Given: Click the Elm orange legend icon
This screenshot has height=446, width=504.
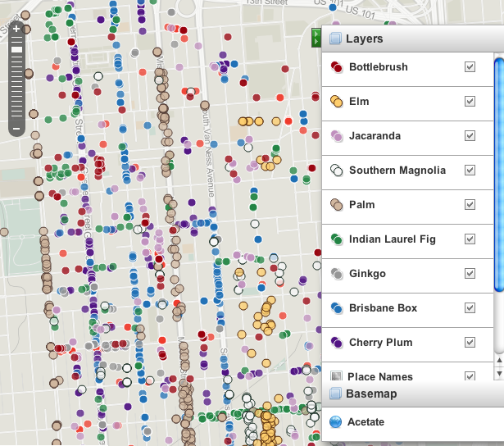Looking at the screenshot, I should tap(336, 102).
